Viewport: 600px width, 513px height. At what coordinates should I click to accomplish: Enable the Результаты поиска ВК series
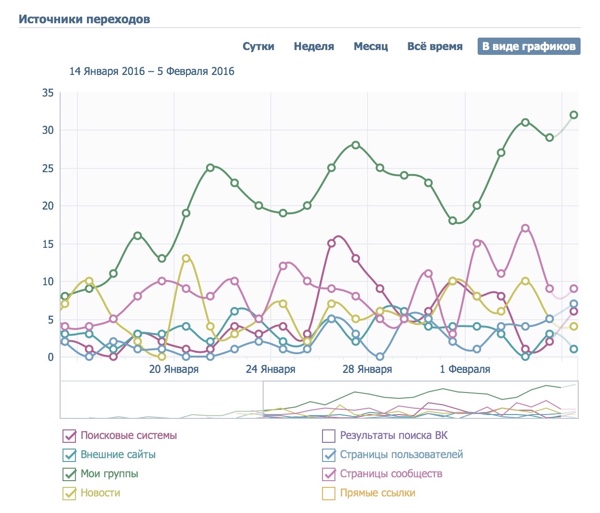coord(328,435)
